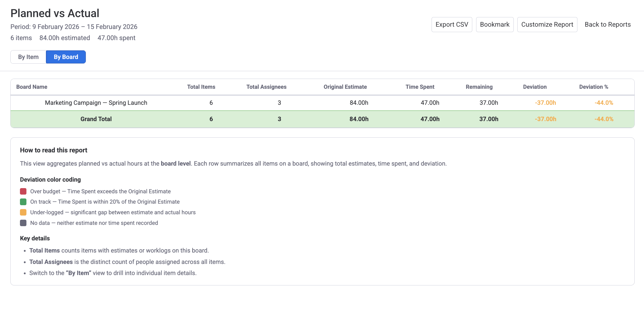Sort by the Total Items column

[x=201, y=87]
